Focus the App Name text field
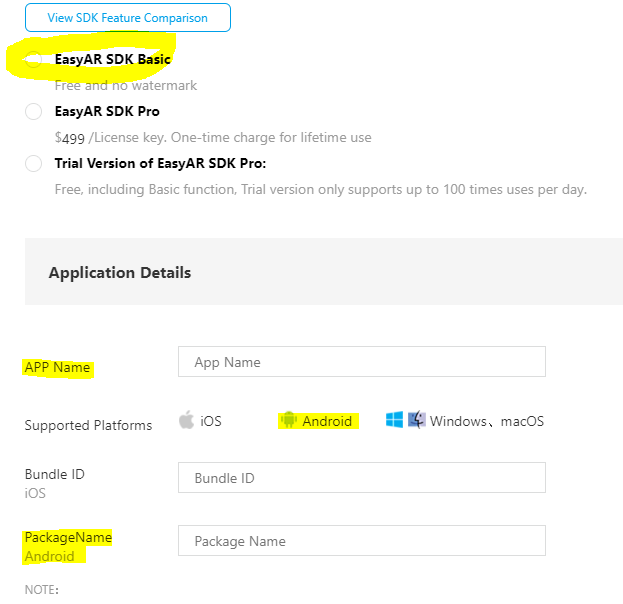Screen dimensions: 623x604 pyautogui.click(x=361, y=362)
